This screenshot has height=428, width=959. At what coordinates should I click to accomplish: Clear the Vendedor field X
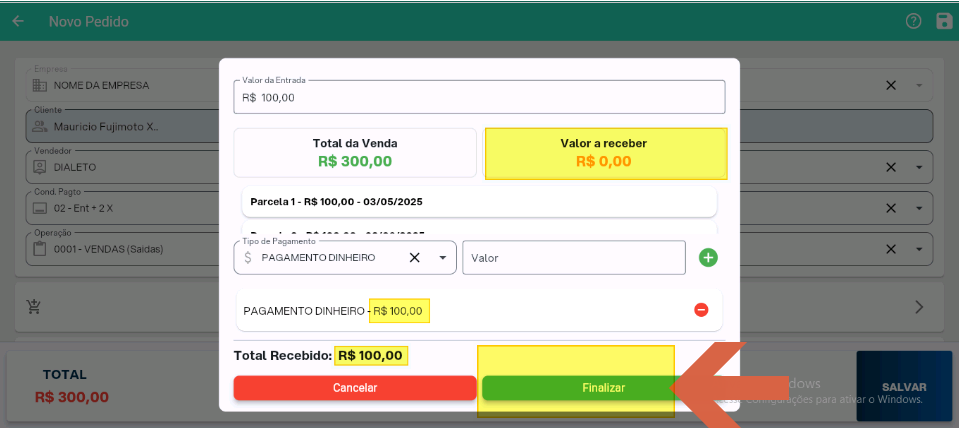(891, 167)
